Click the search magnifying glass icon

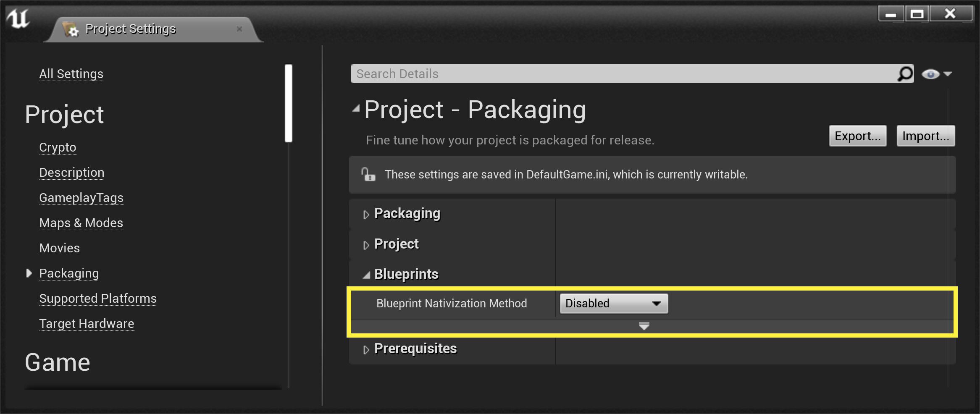[x=905, y=74]
